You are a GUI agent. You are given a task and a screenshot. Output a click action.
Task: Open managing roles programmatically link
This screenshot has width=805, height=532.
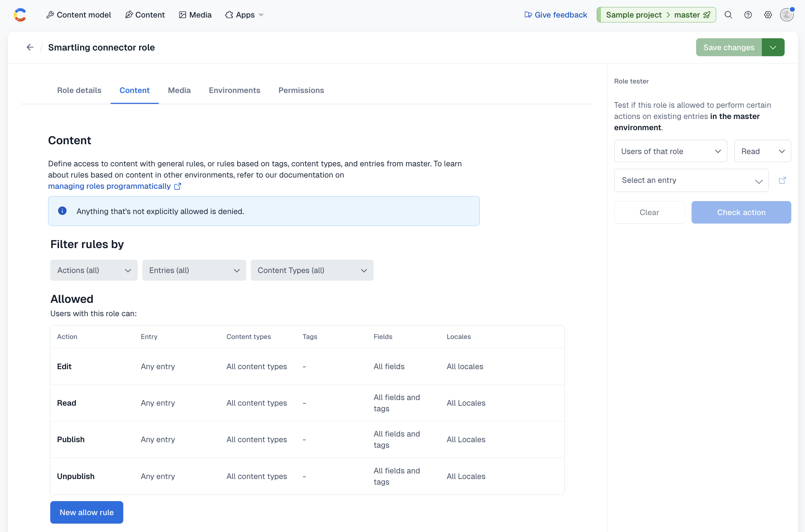[114, 186]
